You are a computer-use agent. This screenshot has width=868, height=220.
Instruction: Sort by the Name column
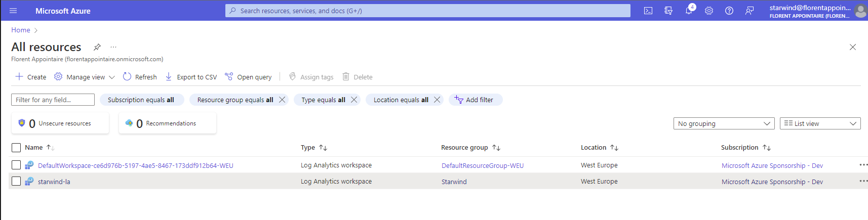(x=40, y=148)
